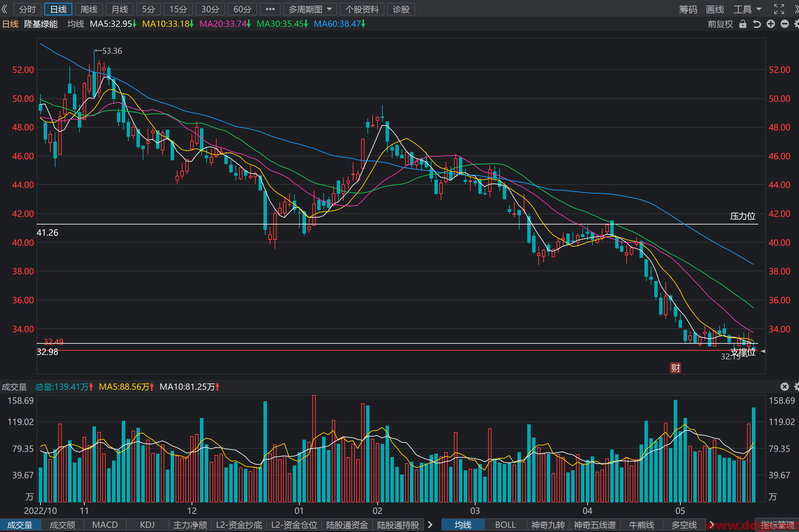The width and height of the screenshot is (799, 532).
Task: Open more timeframe options ellipsis
Action: point(270,9)
